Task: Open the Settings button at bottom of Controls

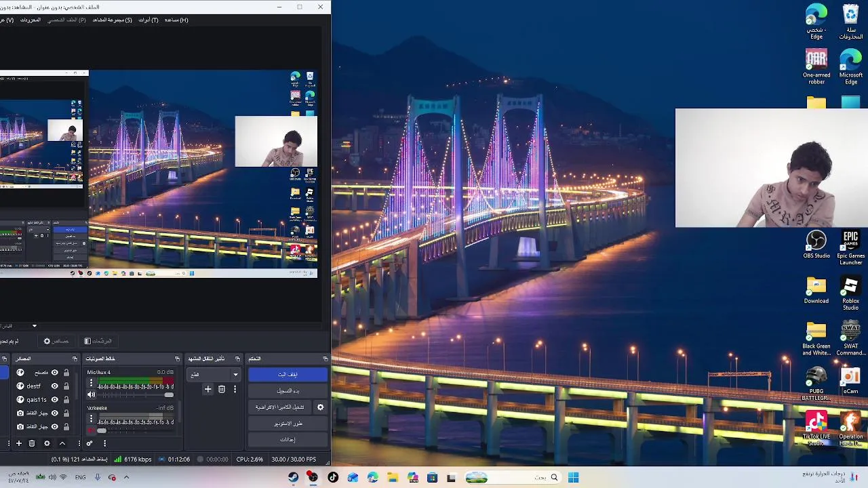Action: (288, 439)
